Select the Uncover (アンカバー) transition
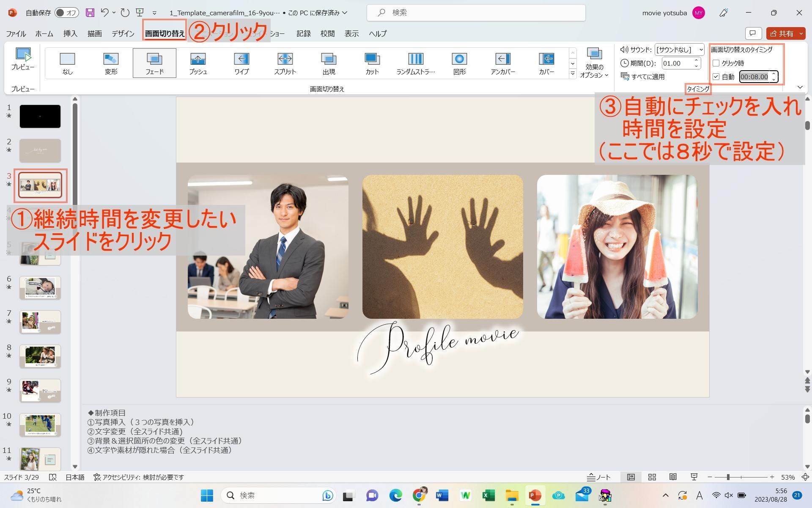812x508 pixels. pos(503,63)
